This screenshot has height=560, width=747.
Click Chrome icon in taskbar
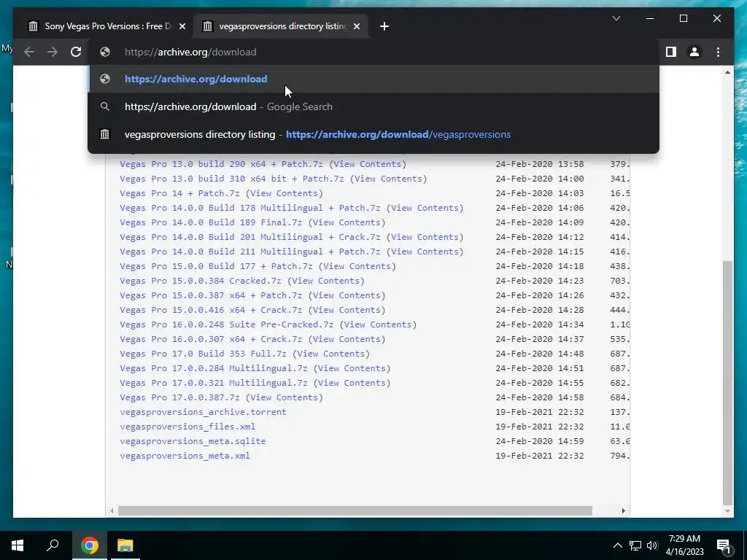click(x=89, y=545)
